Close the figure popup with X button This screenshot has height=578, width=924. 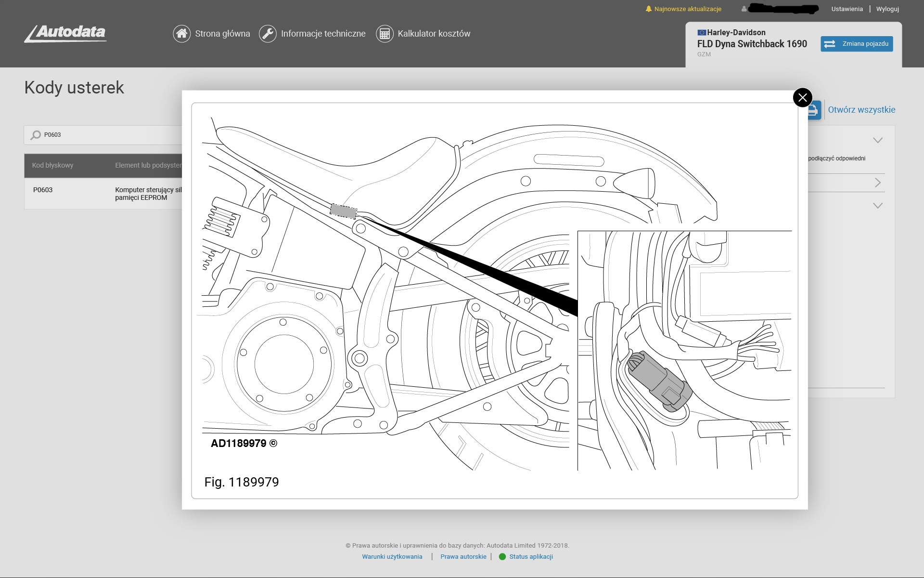pos(802,98)
